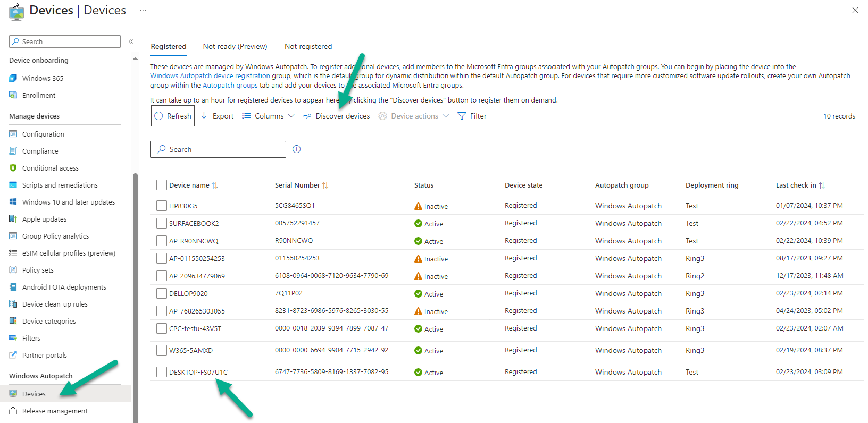Open Device clean-up rules
This screenshot has height=423, width=868.
(55, 304)
